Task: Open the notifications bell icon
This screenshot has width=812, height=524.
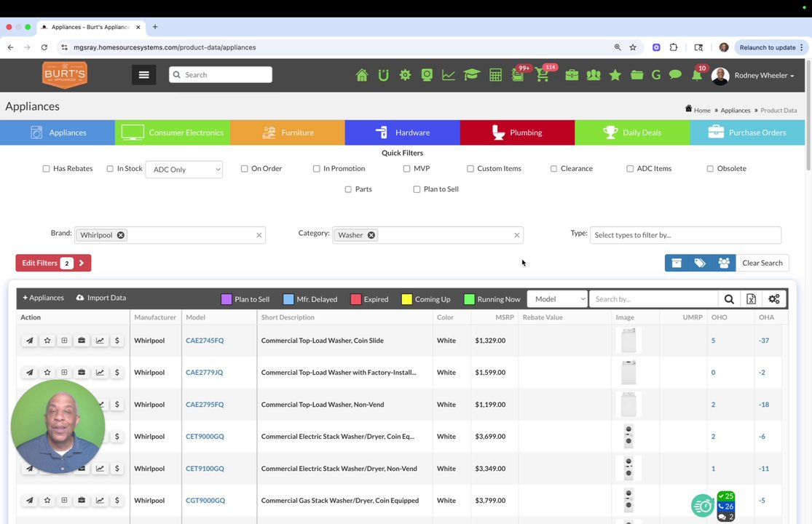Action: coord(697,76)
